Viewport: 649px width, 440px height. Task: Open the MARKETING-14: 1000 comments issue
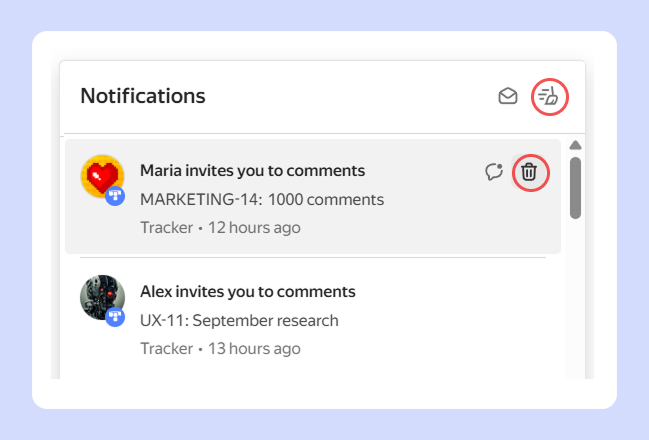pos(262,199)
